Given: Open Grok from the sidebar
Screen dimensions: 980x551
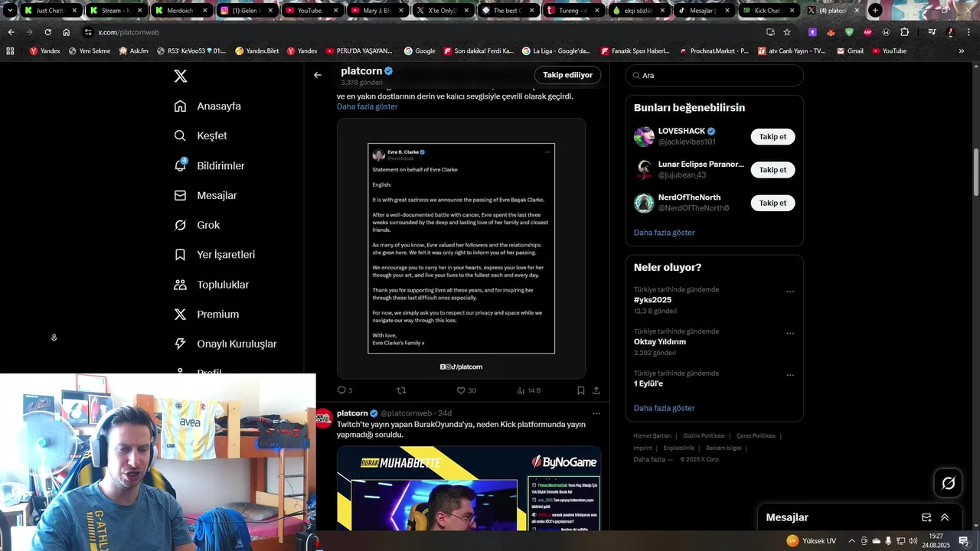Looking at the screenshot, I should coord(197,225).
